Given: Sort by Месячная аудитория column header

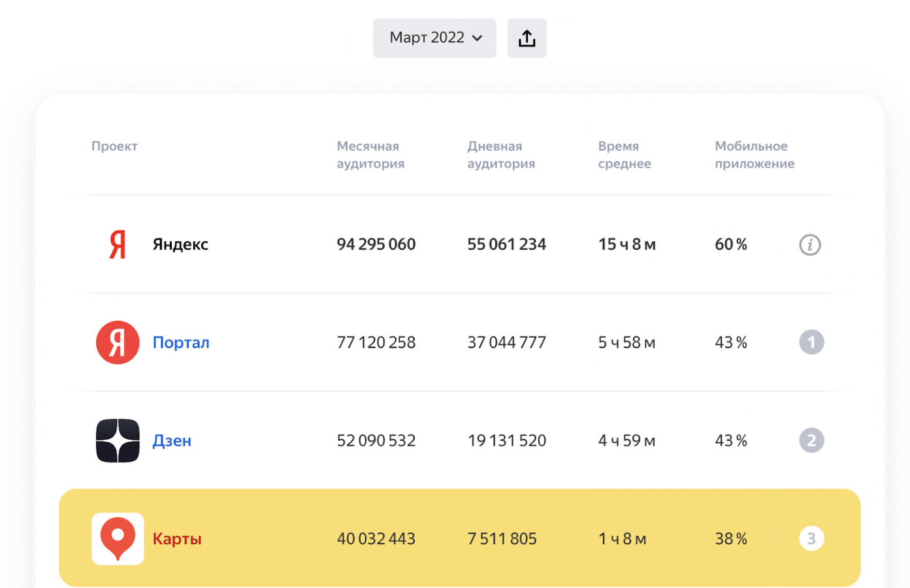Looking at the screenshot, I should click(x=370, y=155).
